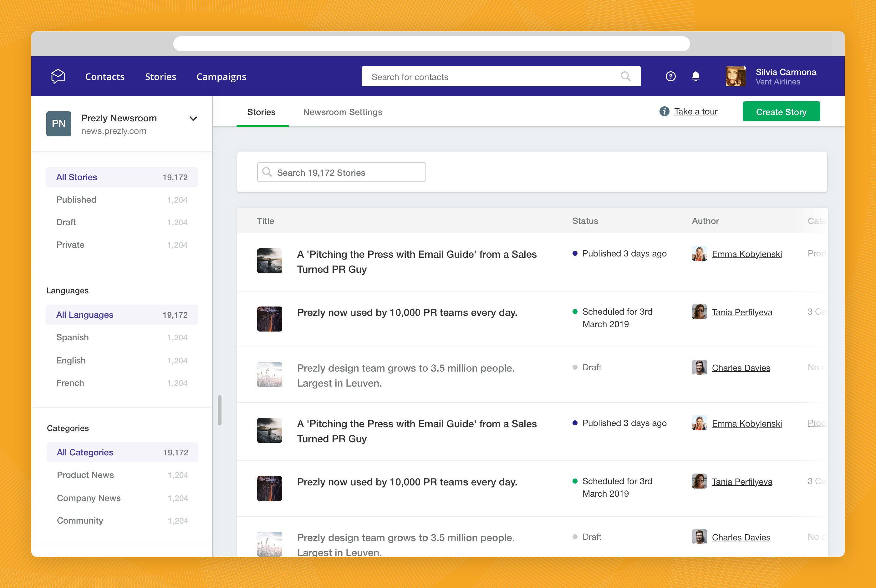Click second Charles Davies author link
The width and height of the screenshot is (876, 588).
pos(741,537)
